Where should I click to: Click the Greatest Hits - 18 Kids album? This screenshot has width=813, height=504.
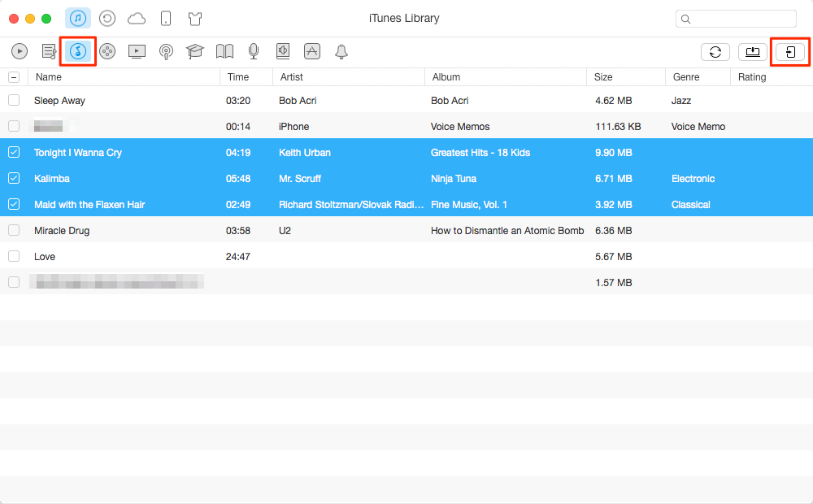pyautogui.click(x=480, y=153)
